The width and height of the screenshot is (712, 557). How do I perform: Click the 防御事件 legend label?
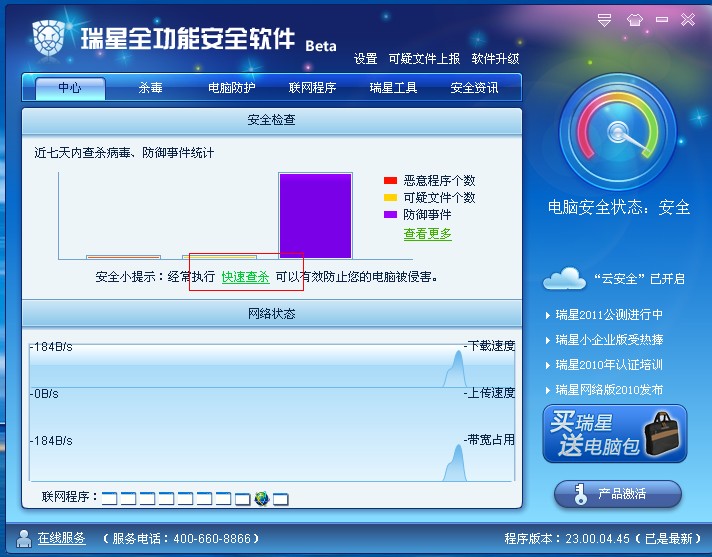tap(427, 214)
